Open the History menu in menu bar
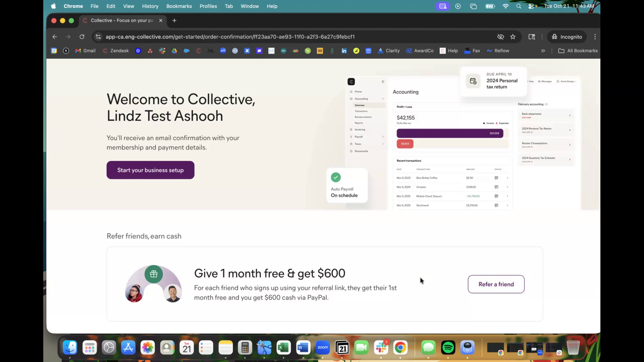644x362 pixels. [x=150, y=6]
